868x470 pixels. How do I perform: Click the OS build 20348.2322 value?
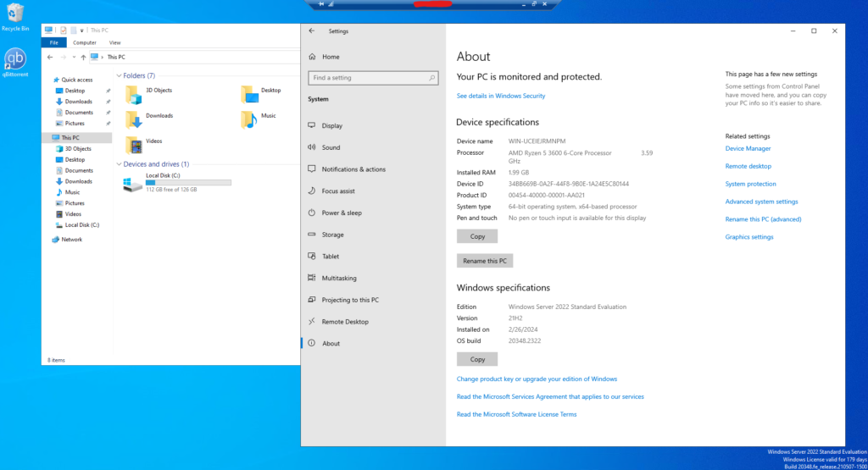(524, 340)
